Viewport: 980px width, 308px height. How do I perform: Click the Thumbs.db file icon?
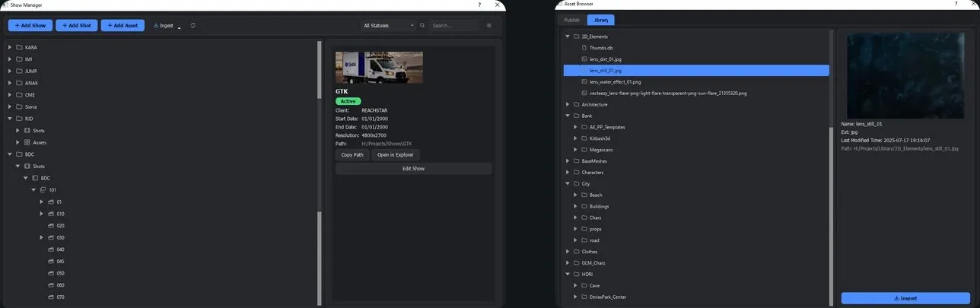tap(584, 48)
